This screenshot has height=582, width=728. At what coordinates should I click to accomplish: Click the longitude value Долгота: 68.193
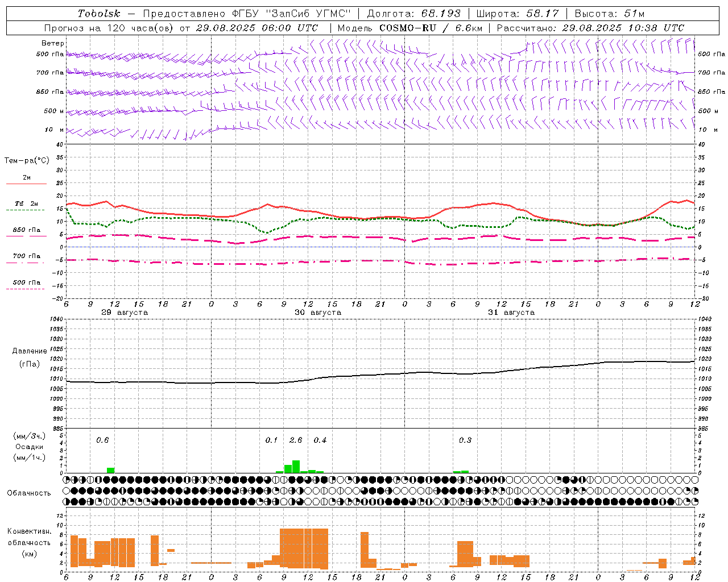414,14
